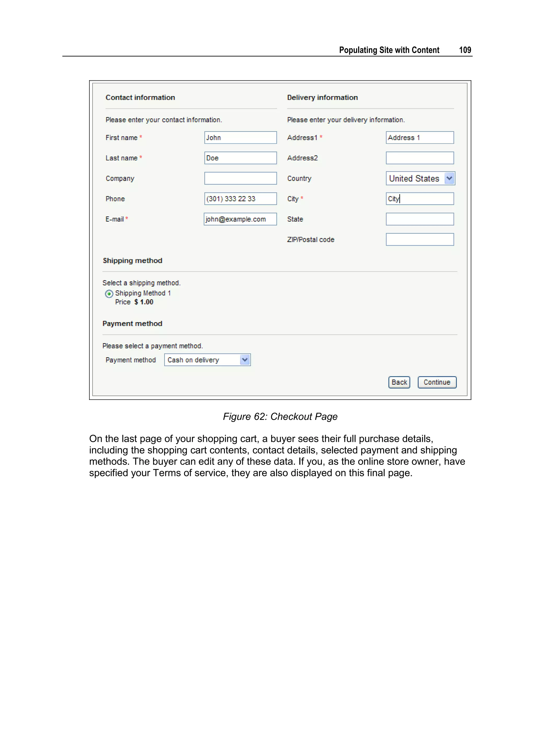Focus the E-mail input field
The image size is (535, 756).
[x=240, y=219]
